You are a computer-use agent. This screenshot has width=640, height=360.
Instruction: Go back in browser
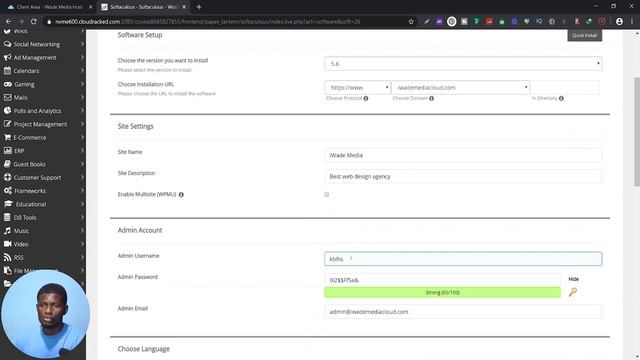pos(9,22)
